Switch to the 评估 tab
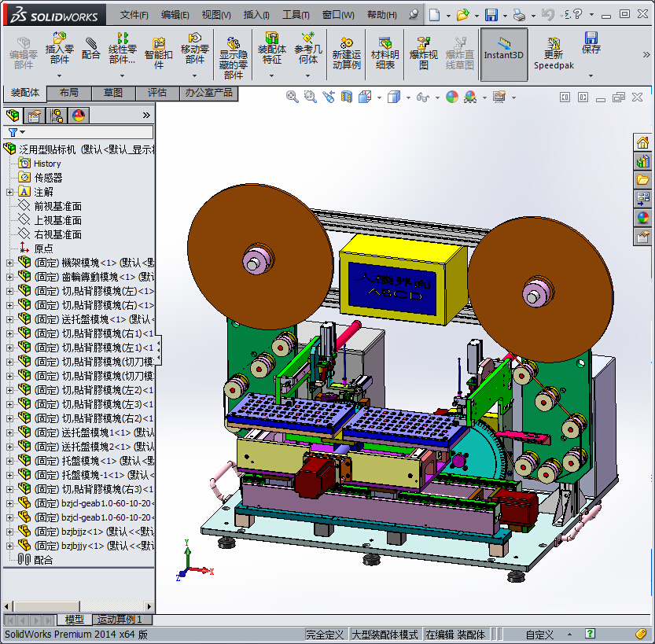This screenshot has width=655, height=644. 157,93
